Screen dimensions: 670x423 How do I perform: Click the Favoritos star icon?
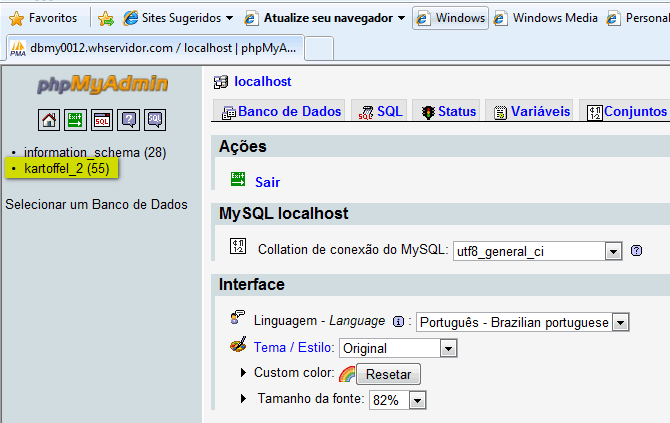16,18
